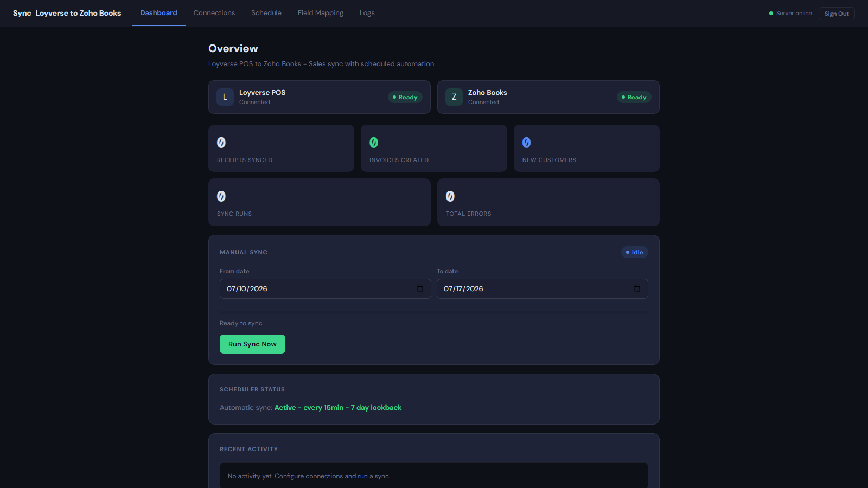868x488 pixels.
Task: Click the Loyverse POS 'L' logo icon
Action: [x=225, y=97]
